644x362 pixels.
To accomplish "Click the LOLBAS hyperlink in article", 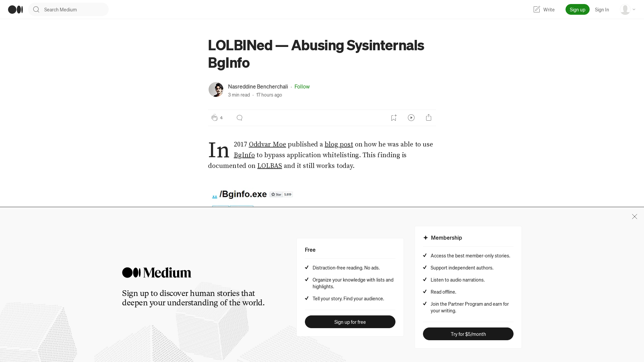I will coord(269,165).
